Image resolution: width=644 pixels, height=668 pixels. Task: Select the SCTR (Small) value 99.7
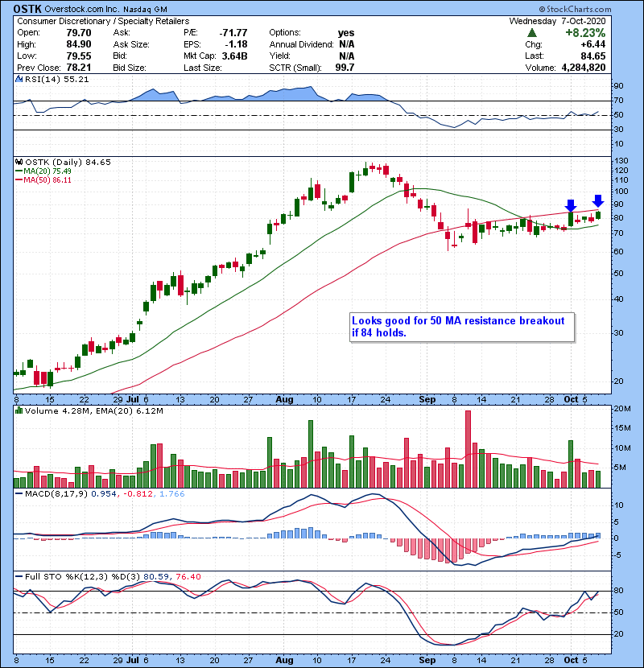(x=345, y=68)
